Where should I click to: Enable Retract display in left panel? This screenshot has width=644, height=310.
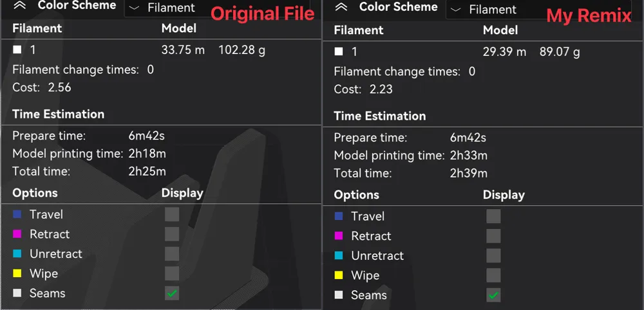click(172, 234)
